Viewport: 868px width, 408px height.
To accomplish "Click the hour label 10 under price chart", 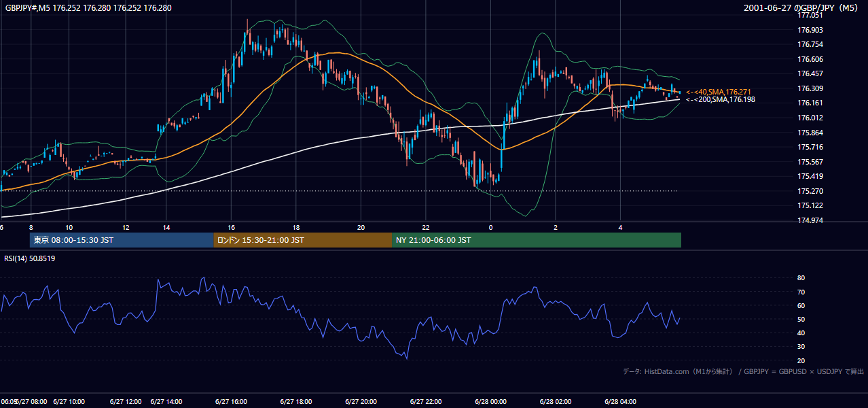I will click(69, 227).
